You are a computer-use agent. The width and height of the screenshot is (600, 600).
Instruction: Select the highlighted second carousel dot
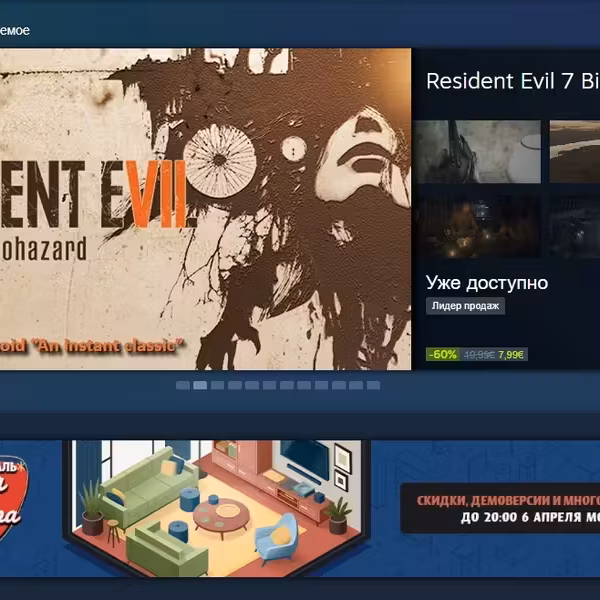200,385
